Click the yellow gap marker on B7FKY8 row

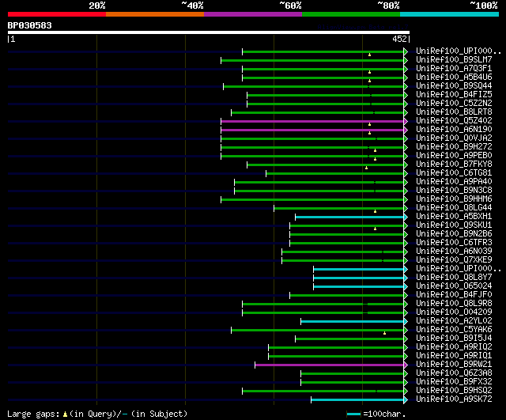(x=366, y=168)
